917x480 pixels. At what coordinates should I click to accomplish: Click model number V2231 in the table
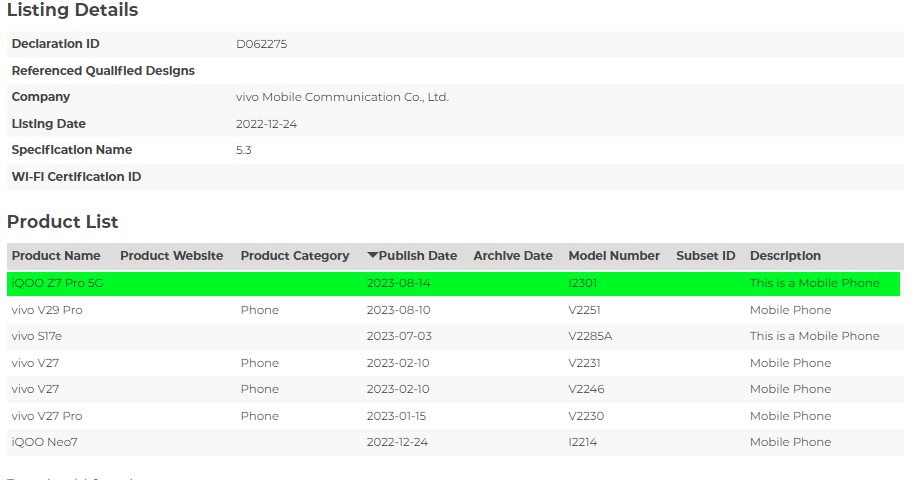click(x=587, y=363)
